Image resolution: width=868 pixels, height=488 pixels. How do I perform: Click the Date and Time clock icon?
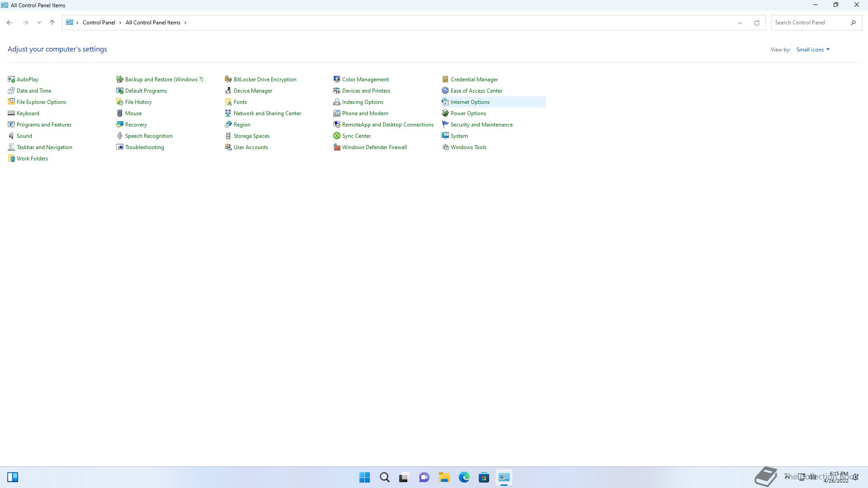pyautogui.click(x=11, y=91)
